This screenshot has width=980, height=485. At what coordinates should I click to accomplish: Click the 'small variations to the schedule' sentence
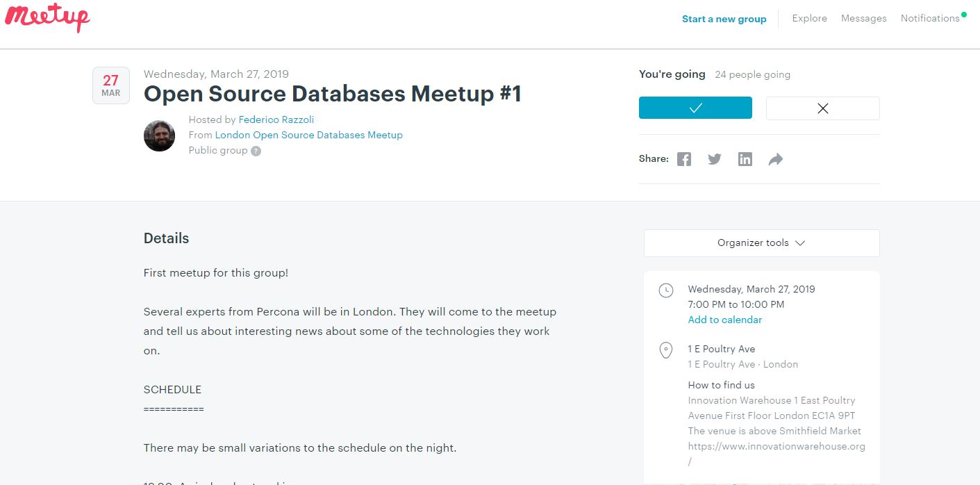300,447
